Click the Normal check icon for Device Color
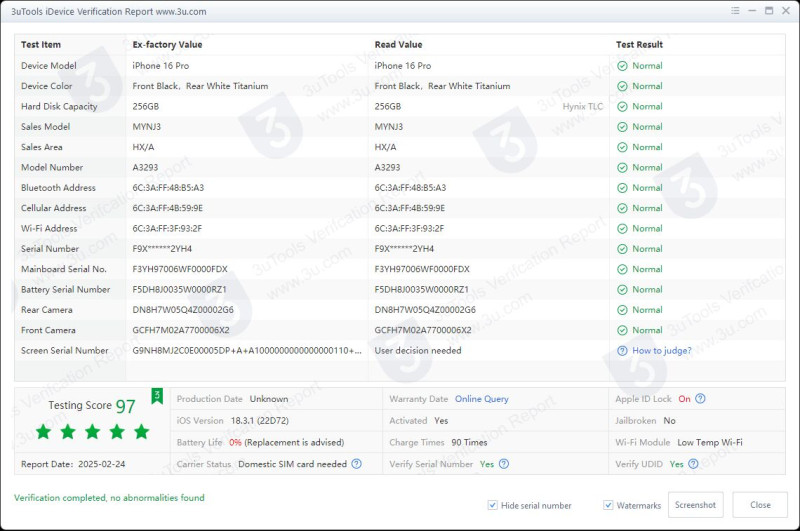 coord(622,86)
